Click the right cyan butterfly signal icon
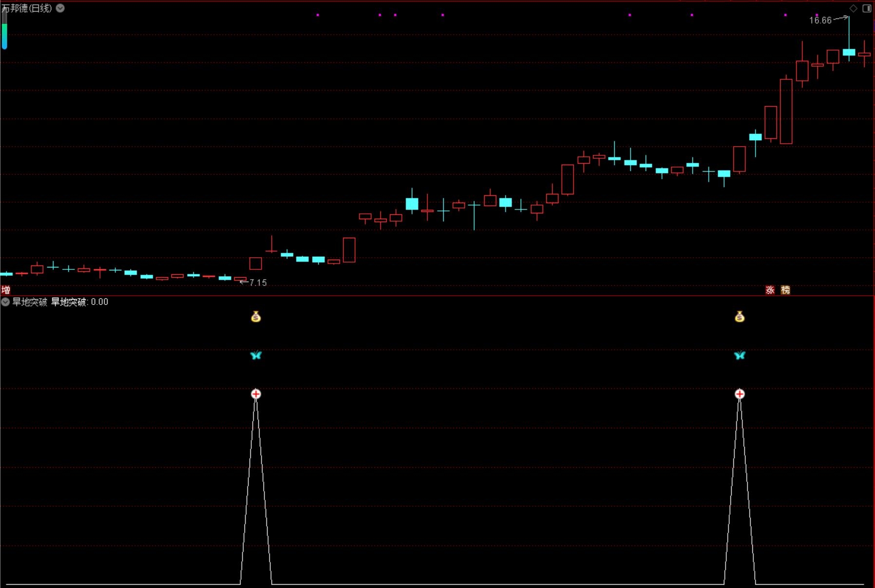 [x=740, y=355]
